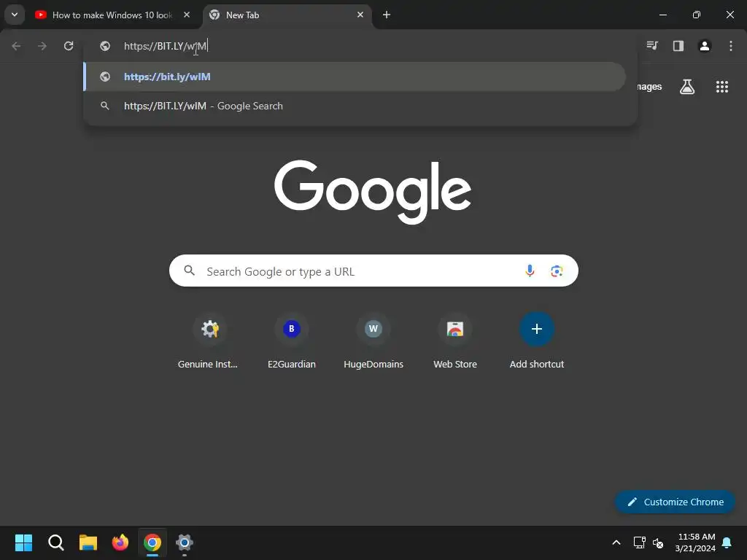Launch Firefox from the taskbar
747x560 pixels.
[120, 542]
